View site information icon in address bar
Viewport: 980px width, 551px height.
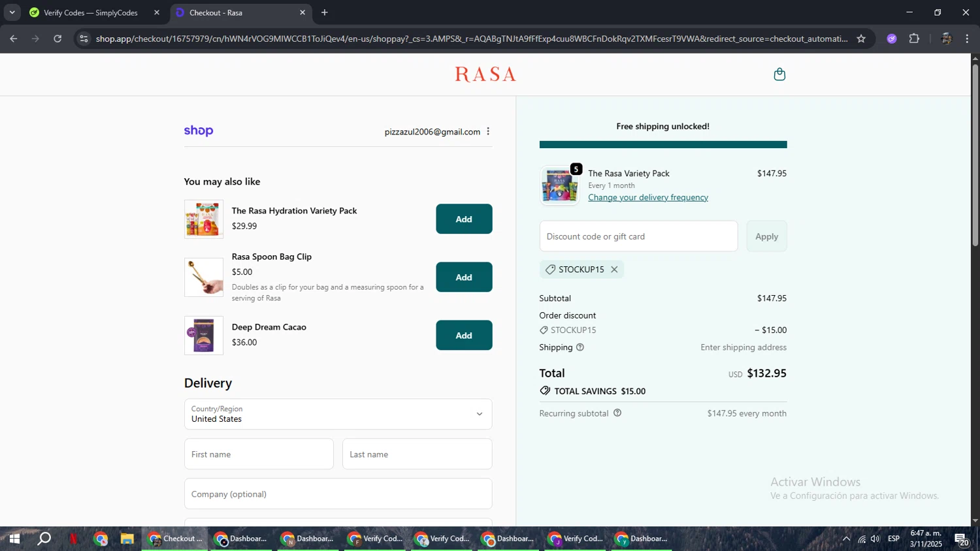83,39
